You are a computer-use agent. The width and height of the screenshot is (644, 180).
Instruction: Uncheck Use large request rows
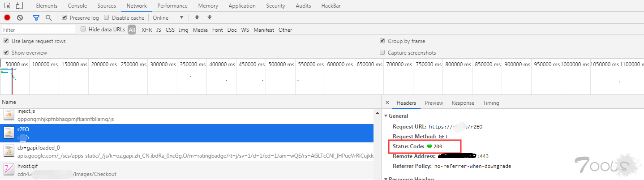point(6,41)
